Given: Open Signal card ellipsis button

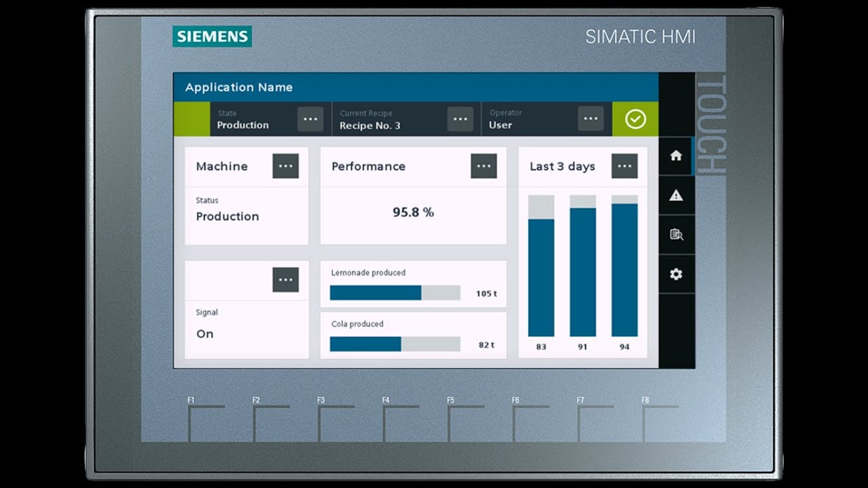Looking at the screenshot, I should pos(285,279).
